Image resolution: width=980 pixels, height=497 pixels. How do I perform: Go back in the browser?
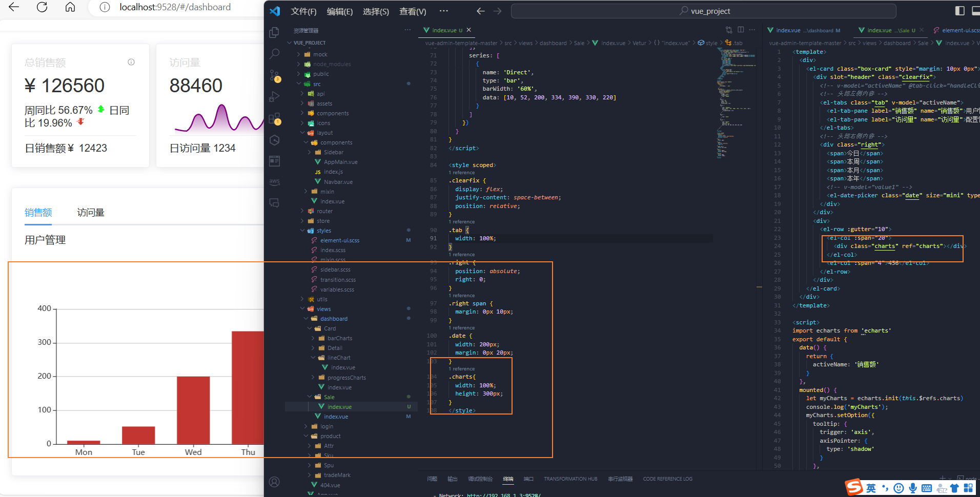[14, 7]
